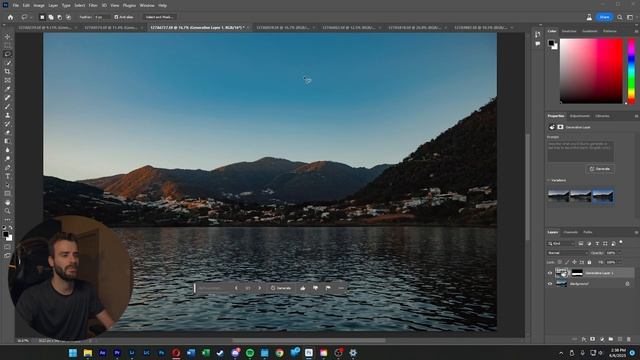The height and width of the screenshot is (360, 640).
Task: Create a new group folder icon
Action: (611, 339)
